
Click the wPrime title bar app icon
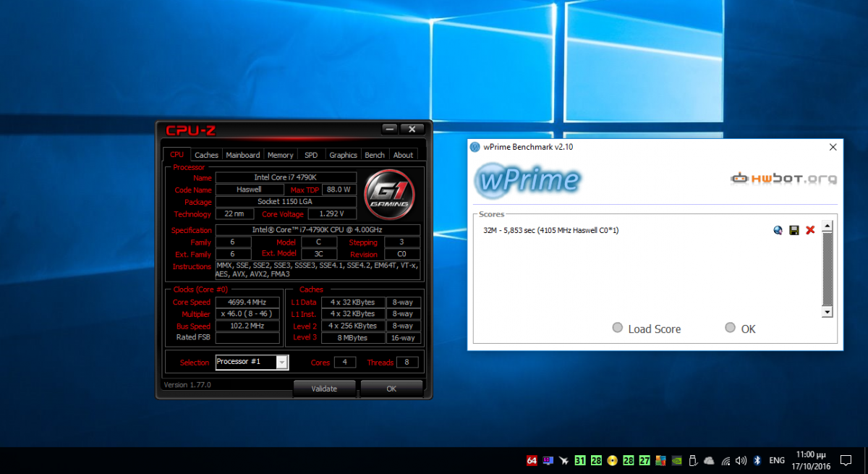pyautogui.click(x=475, y=147)
